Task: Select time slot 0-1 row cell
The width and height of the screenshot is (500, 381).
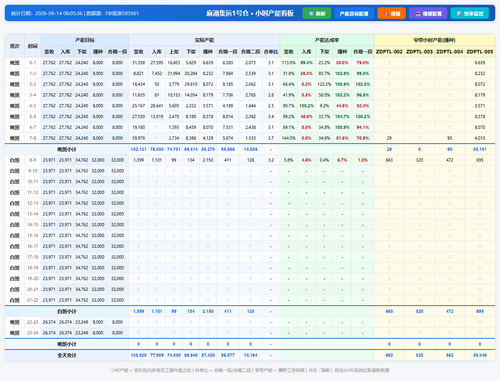Action: point(33,63)
